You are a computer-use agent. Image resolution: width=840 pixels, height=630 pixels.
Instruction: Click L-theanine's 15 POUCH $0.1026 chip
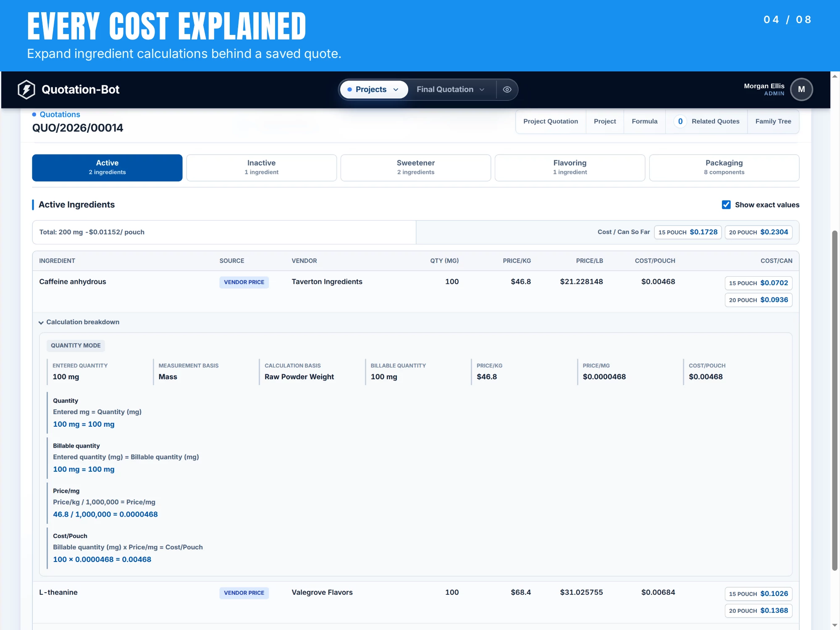(x=759, y=594)
